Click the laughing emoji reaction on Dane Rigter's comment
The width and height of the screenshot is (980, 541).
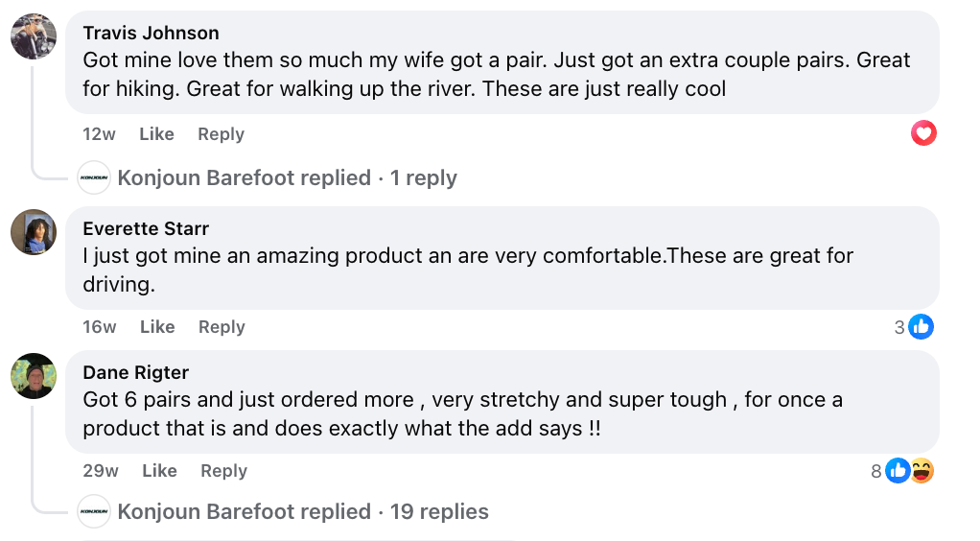pos(922,471)
